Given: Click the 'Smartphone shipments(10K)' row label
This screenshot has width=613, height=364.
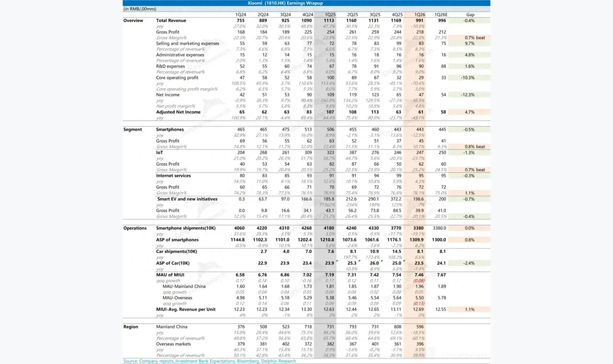Looking at the screenshot, I should point(185,228).
